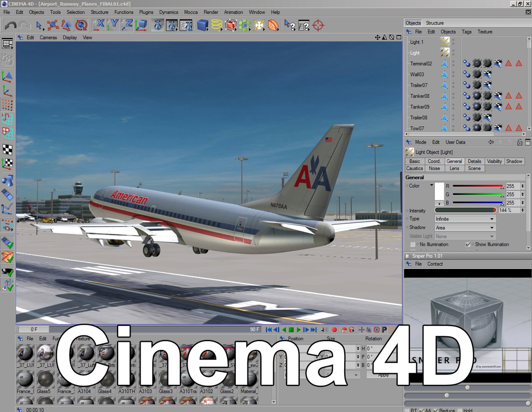
Task: Toggle visibility dots for Terminal02
Action: coord(453,63)
